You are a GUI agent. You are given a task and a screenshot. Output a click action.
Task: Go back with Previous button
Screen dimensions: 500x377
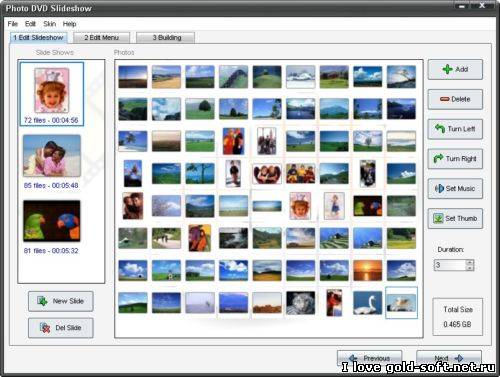click(x=369, y=358)
